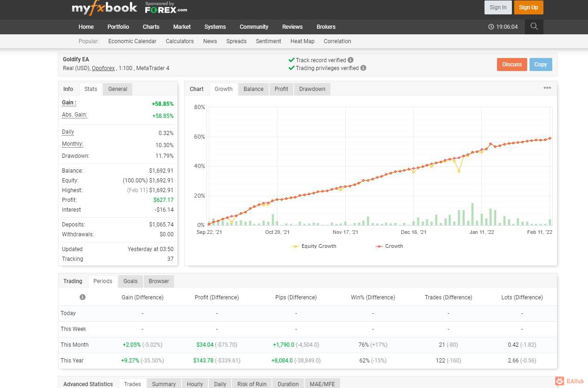Click the Jan 11 tallest volume bar
This screenshot has width=588, height=388.
[x=472, y=214]
